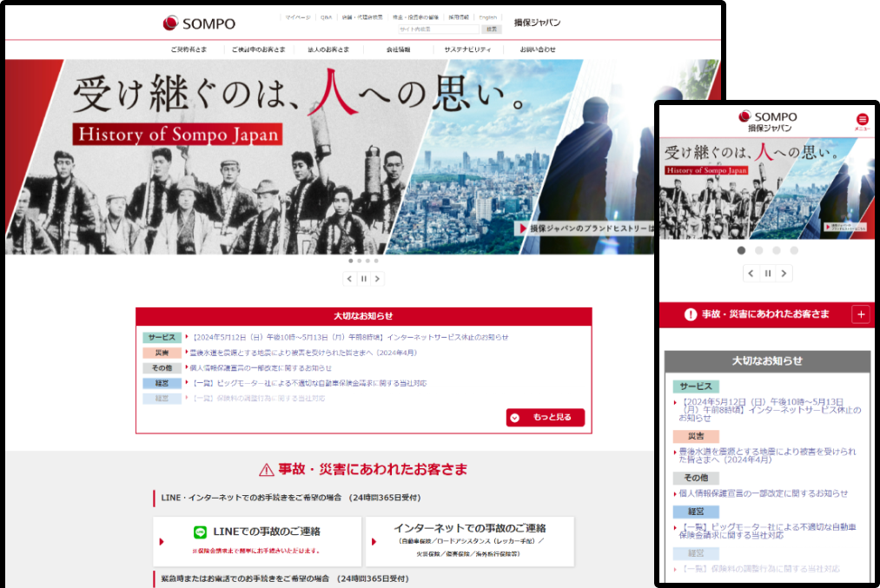The width and height of the screenshot is (880, 588).
Task: Open 個人情報保護宣言の一部改定 notice in desktop list
Action: 261,368
